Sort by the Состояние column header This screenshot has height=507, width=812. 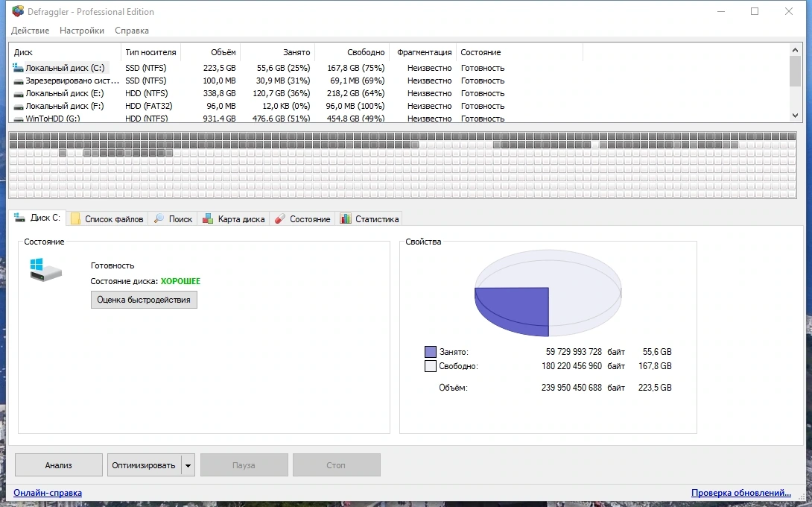click(x=519, y=52)
